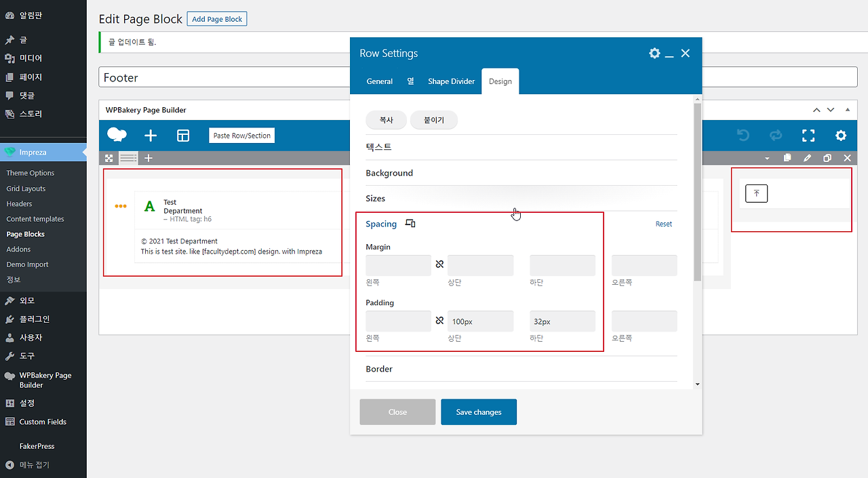Select the Design tab

pyautogui.click(x=500, y=81)
